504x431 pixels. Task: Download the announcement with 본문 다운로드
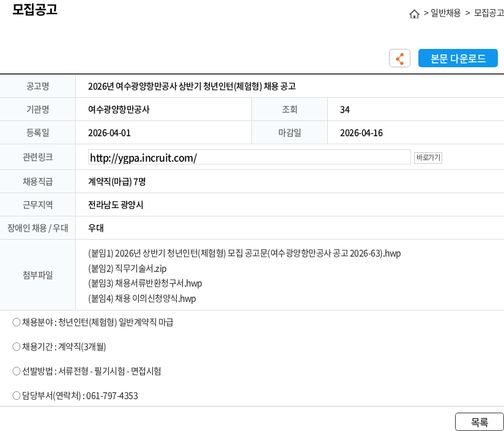(x=458, y=58)
